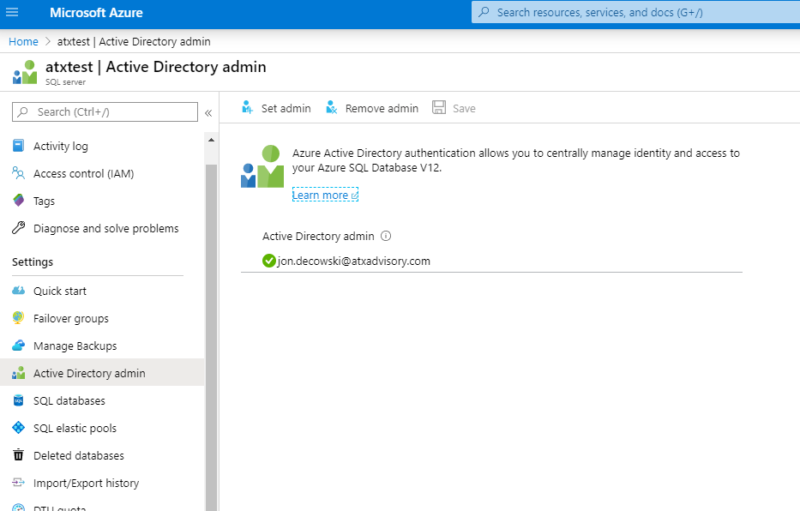Open SQL databases
The height and width of the screenshot is (511, 800).
tap(69, 401)
